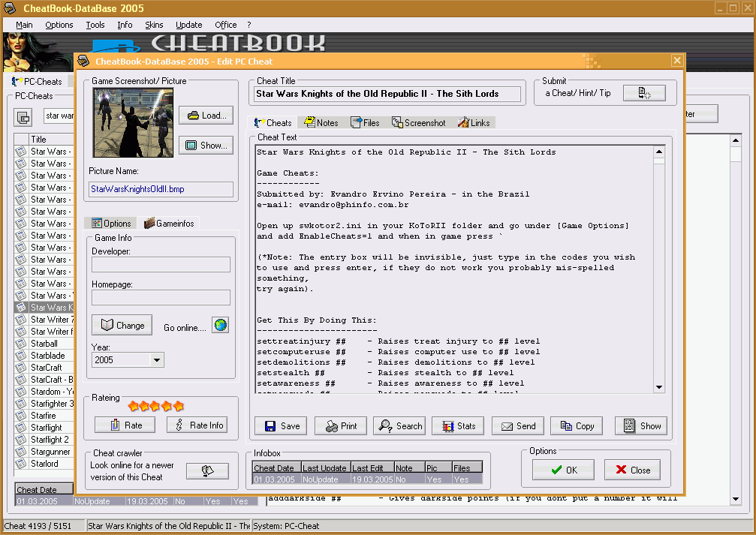Confirm with the OK button
Image resolution: width=756 pixels, height=535 pixels.
(x=563, y=470)
